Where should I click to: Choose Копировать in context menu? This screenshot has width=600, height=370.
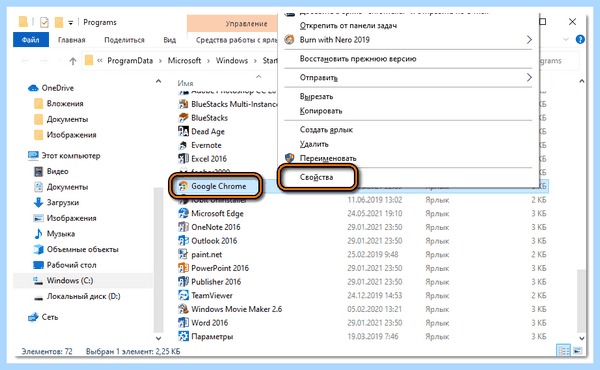[x=321, y=111]
